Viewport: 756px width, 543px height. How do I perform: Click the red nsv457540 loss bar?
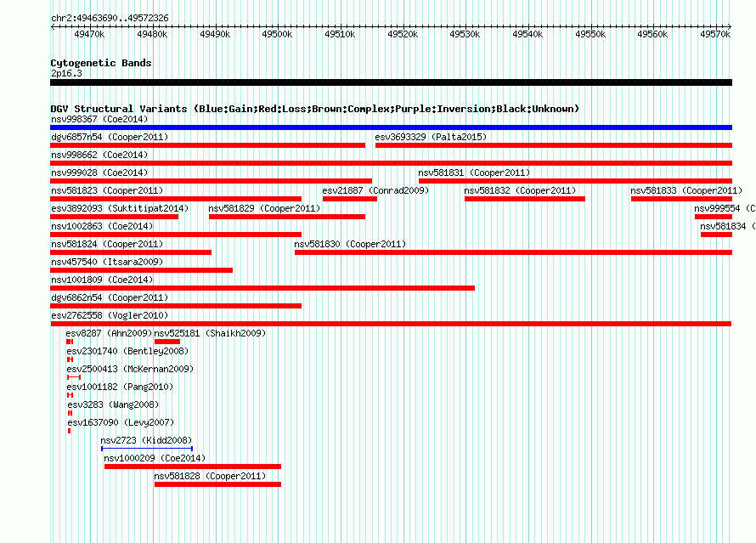tap(141, 270)
